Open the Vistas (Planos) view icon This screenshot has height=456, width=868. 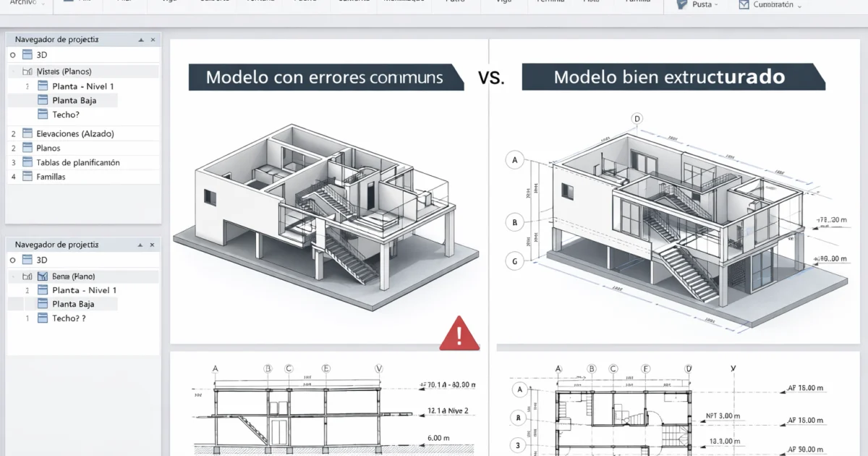(27, 69)
